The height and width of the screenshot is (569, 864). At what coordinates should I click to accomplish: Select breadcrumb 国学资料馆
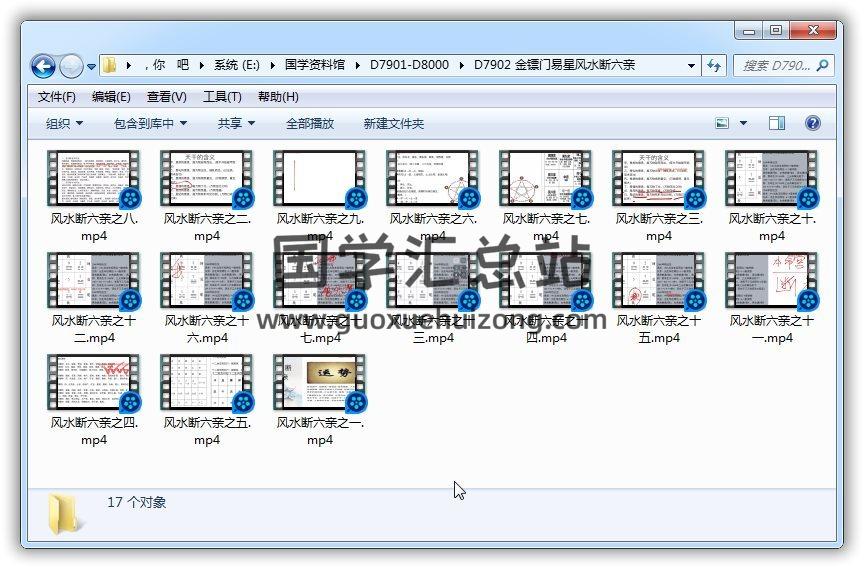coord(315,65)
